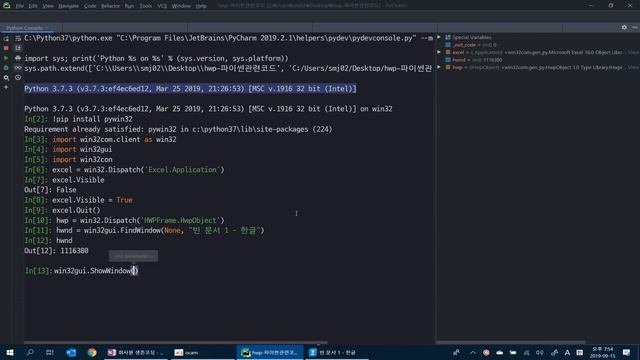Image resolution: width=640 pixels, height=360 pixels.
Task: Switch to PyCharm taskbar button
Action: tap(270, 352)
